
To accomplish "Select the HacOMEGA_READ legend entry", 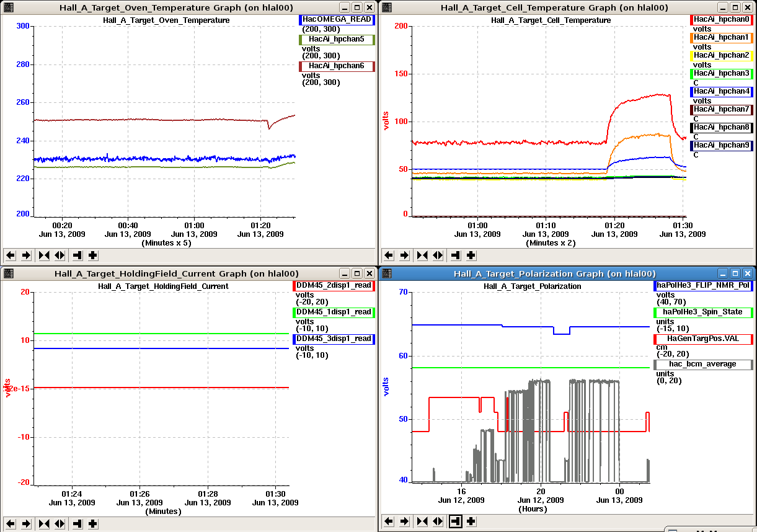I will click(x=337, y=19).
